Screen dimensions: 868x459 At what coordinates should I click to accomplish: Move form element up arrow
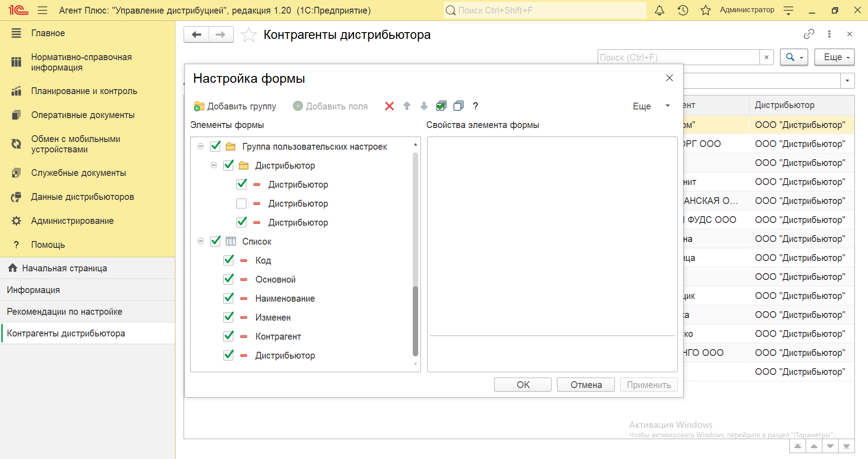407,106
